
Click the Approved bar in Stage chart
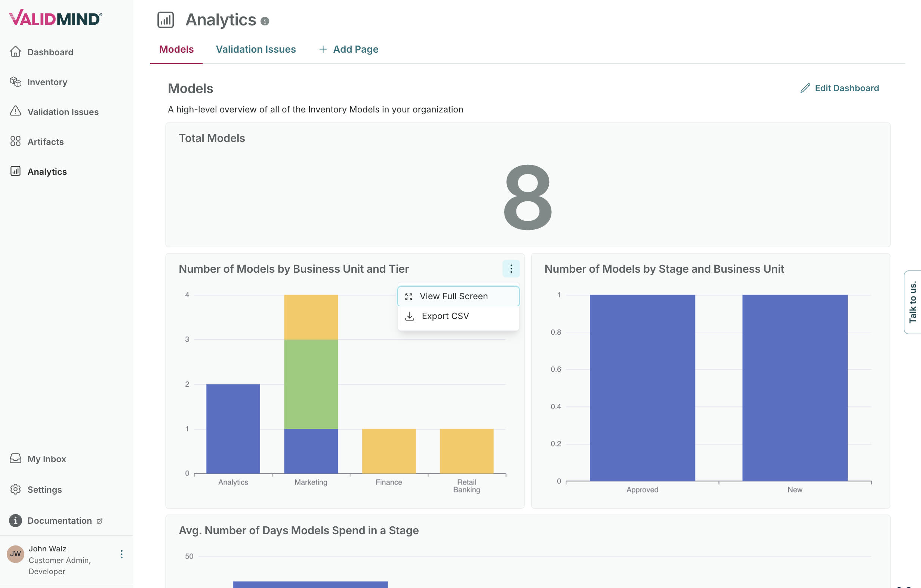pyautogui.click(x=642, y=387)
